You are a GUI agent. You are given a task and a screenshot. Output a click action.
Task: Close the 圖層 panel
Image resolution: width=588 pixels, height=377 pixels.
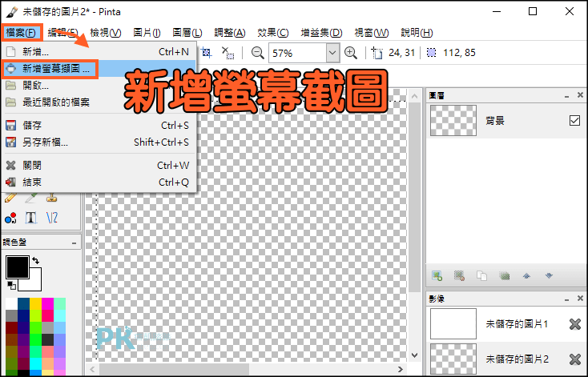coord(580,95)
